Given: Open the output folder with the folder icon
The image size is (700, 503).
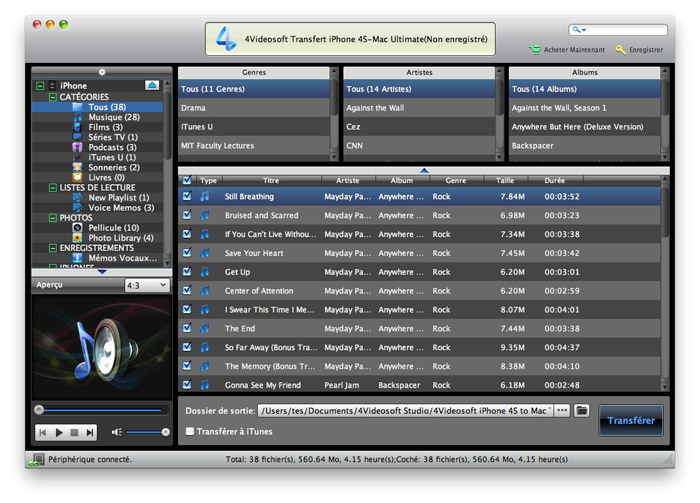Looking at the screenshot, I should click(x=581, y=411).
